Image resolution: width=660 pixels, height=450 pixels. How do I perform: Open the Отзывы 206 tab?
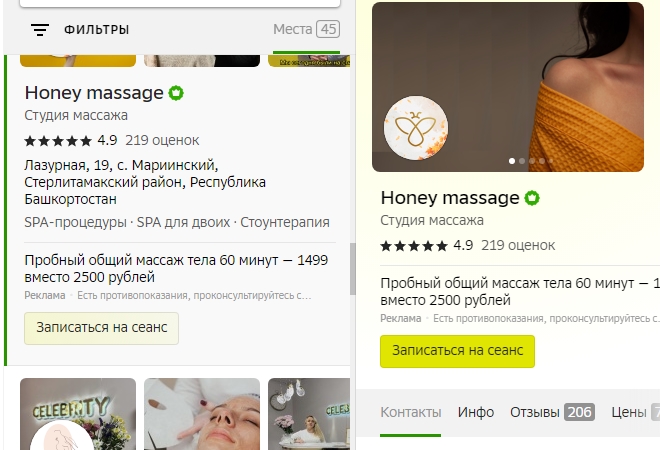pos(552,412)
